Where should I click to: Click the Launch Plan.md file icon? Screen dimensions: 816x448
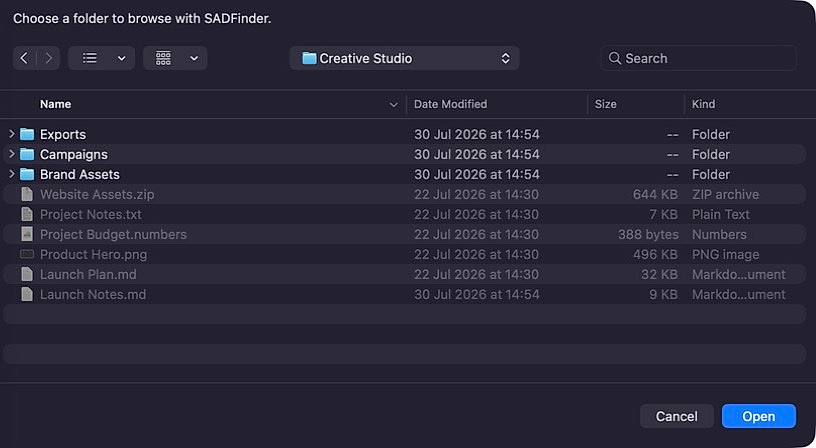pyautogui.click(x=27, y=274)
